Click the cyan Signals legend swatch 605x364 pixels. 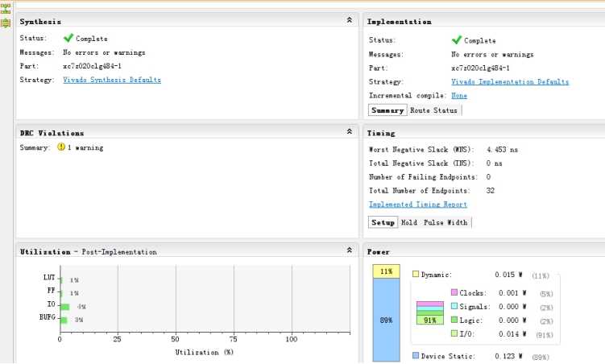(x=454, y=306)
